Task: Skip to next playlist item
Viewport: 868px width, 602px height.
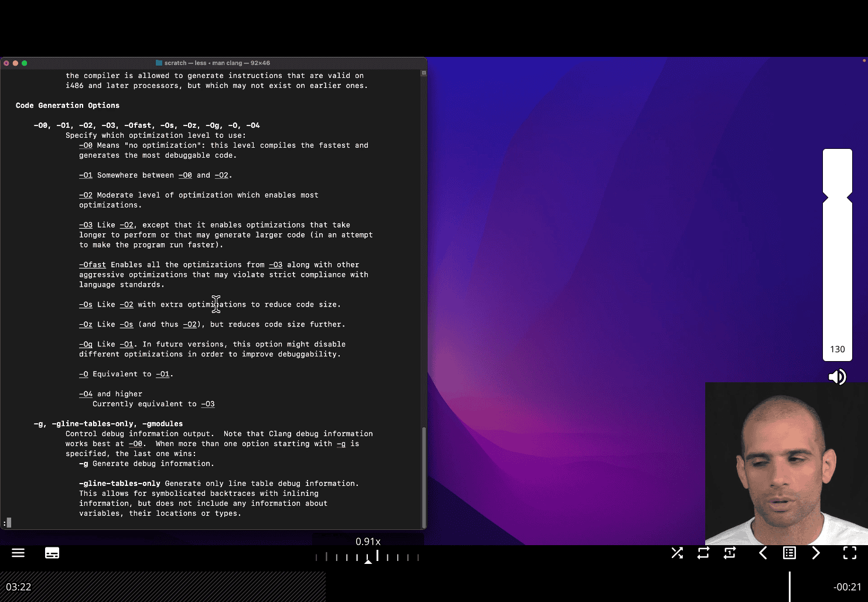Action: 816,553
